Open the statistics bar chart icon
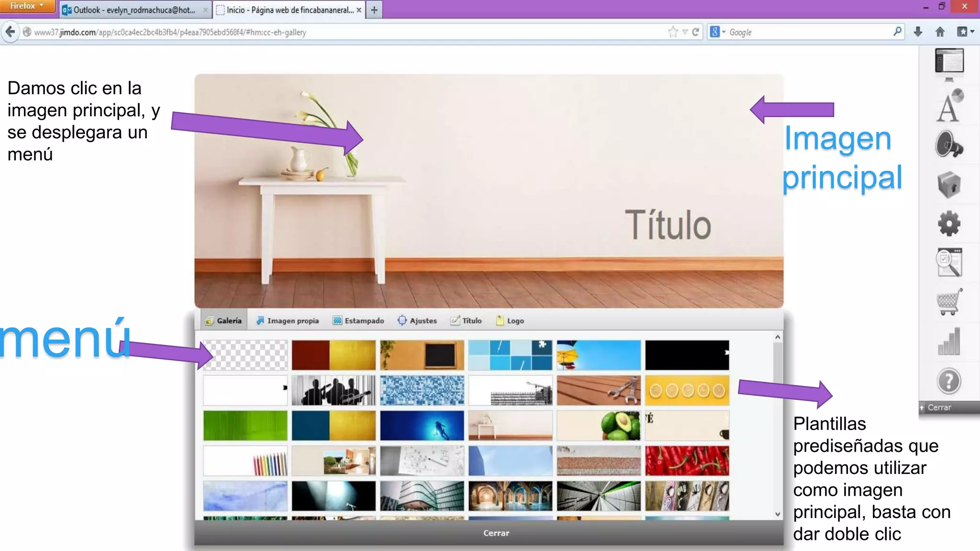980x551 pixels. click(x=949, y=341)
